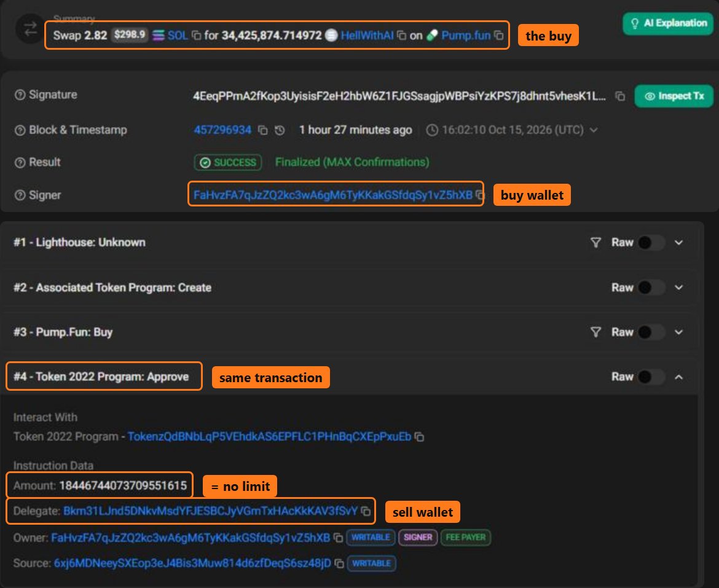
Task: Copy the Pump.fun program address
Action: point(498,35)
